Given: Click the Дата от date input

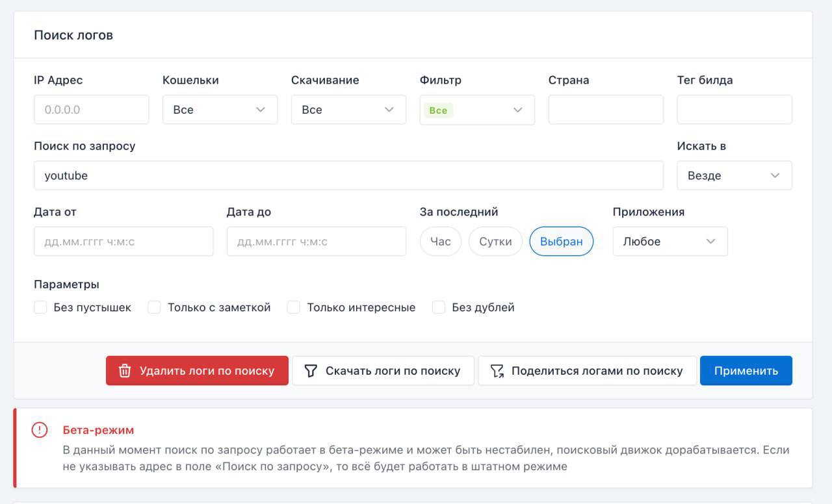Looking at the screenshot, I should point(123,242).
